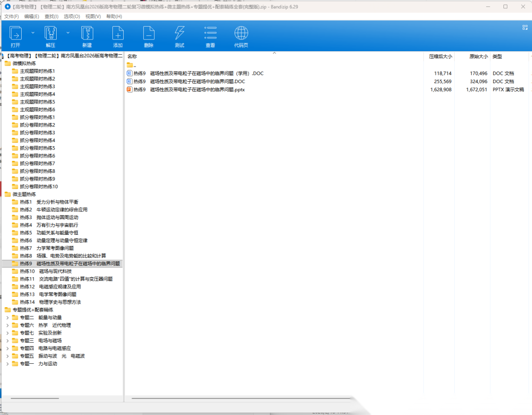Expand the 专题二 能量与动量 folder
Screen dimensions: 532x415
7,318
